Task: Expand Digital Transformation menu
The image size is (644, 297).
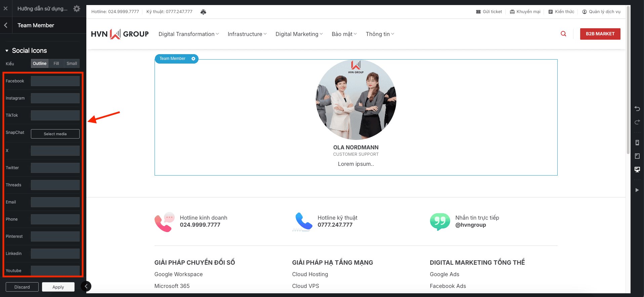Action: (188, 34)
